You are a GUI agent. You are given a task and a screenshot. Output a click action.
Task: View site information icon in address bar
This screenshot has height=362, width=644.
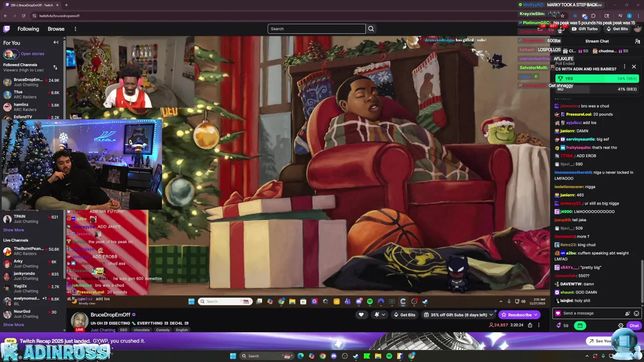coord(34,16)
